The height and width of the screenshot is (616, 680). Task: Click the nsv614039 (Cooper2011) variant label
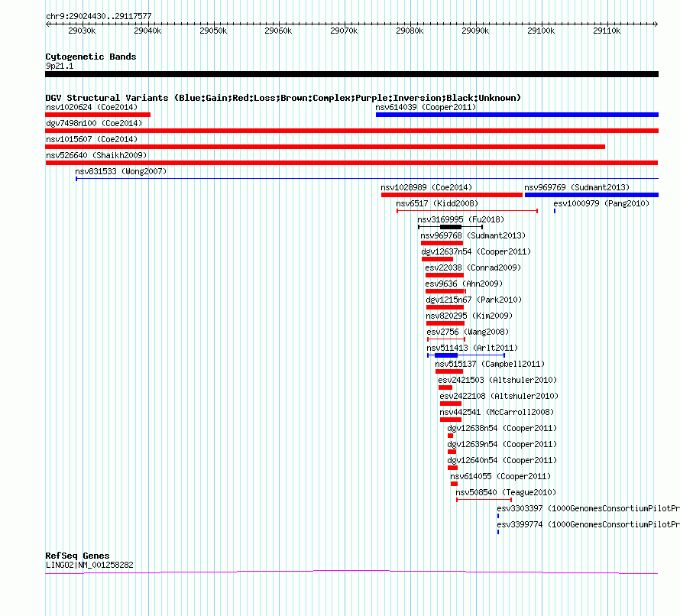pyautogui.click(x=426, y=107)
